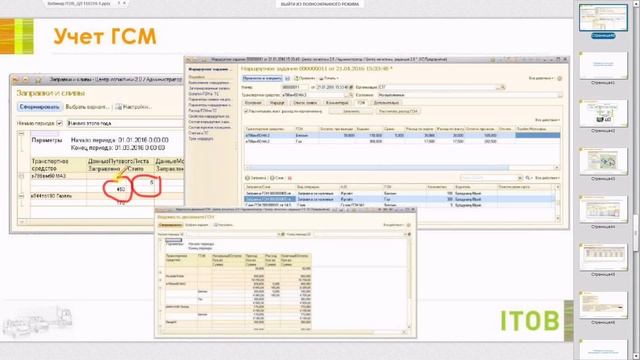The image size is (640, 360).
Task: Switch to Основное tab
Action: coord(253,103)
